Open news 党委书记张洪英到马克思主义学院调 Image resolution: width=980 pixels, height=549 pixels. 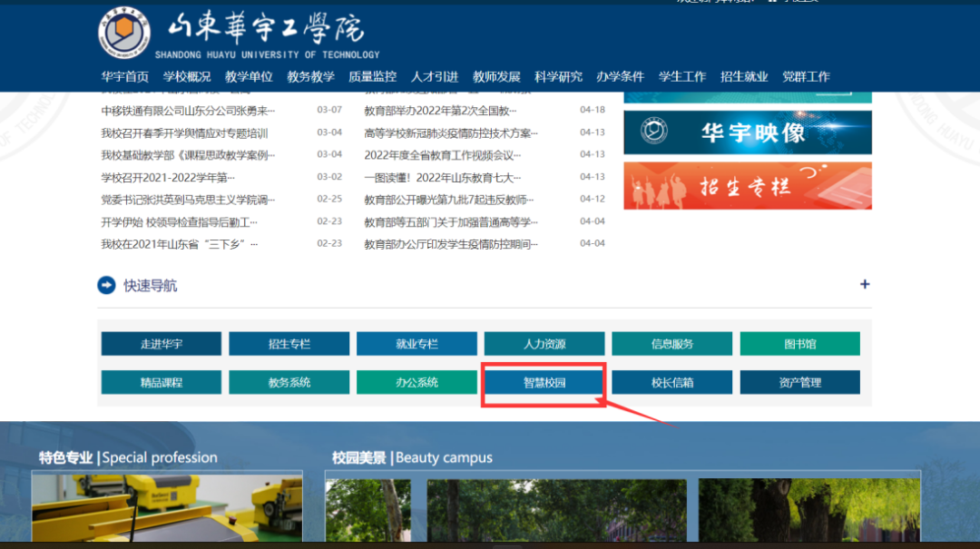click(188, 201)
